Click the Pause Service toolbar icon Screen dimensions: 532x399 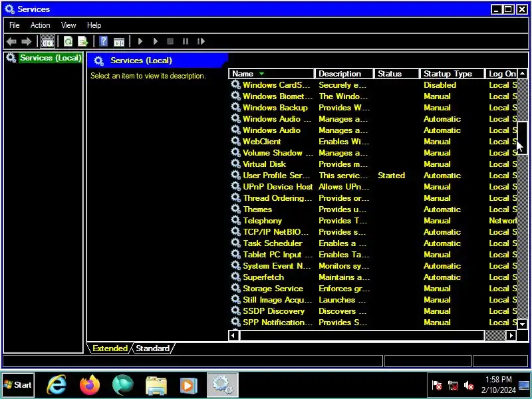point(186,41)
